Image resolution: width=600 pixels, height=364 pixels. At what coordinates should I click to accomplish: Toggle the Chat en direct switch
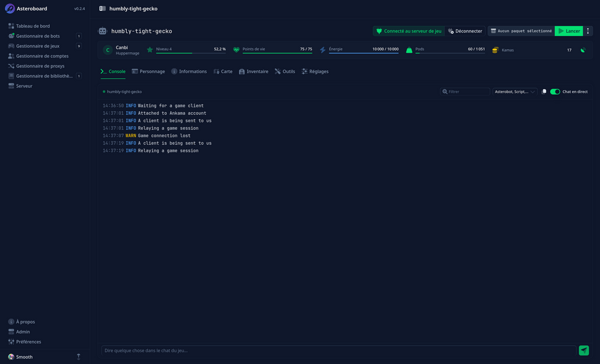tap(555, 92)
